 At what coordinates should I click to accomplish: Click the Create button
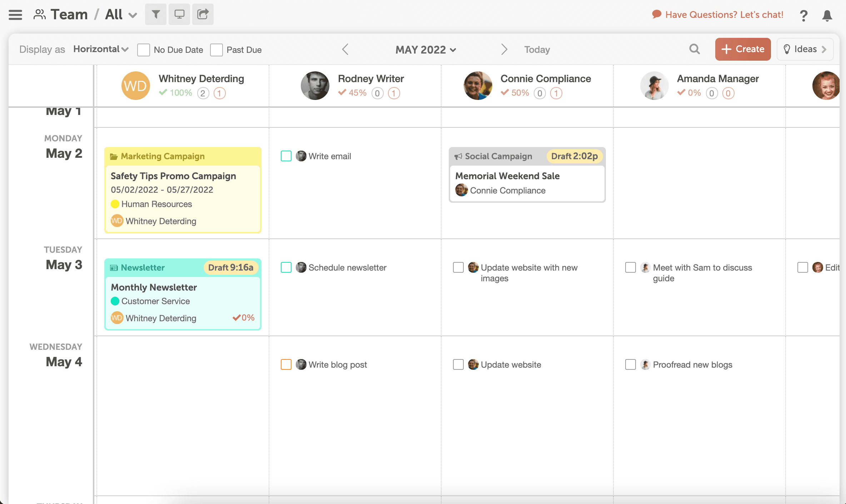click(743, 49)
